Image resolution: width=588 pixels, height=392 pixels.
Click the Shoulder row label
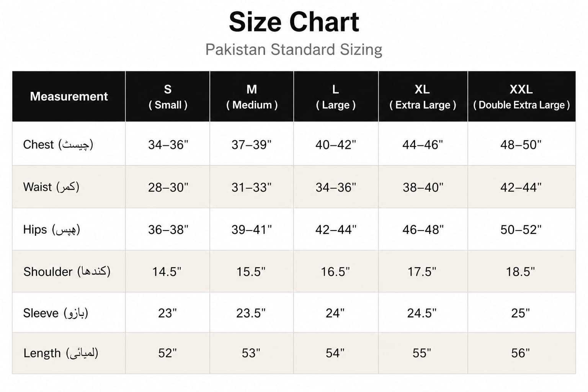click(67, 272)
